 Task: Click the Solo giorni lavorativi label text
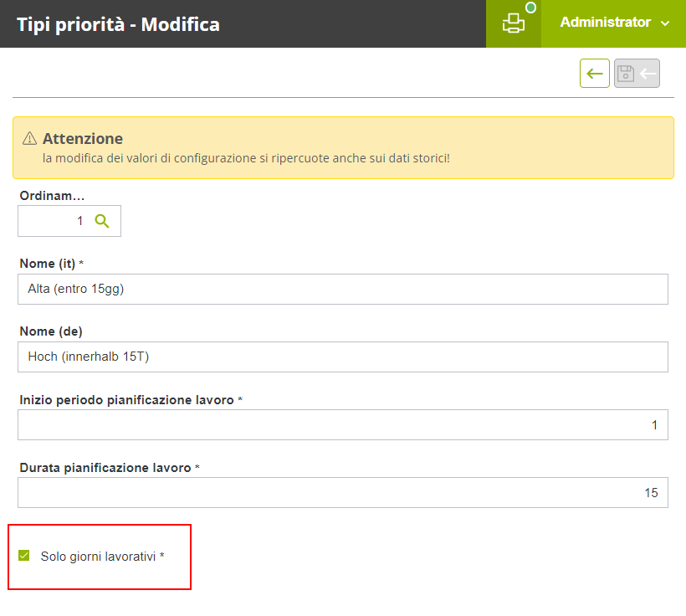pos(98,556)
